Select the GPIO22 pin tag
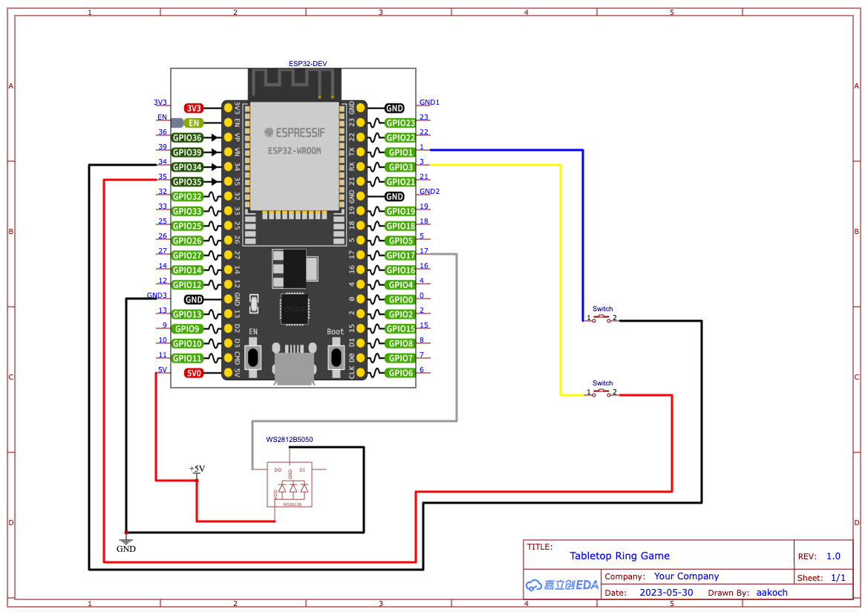This screenshot has width=868, height=615. coord(400,138)
